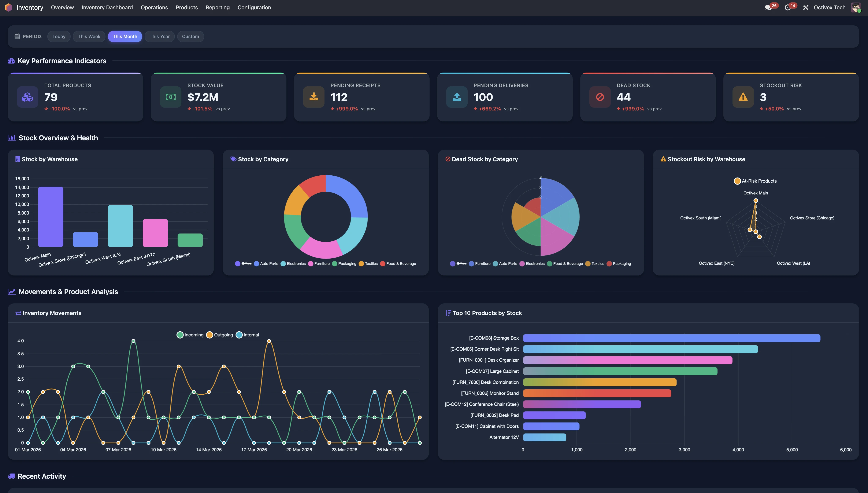The width and height of the screenshot is (868, 493).
Task: Toggle Furniture in Dead Stock by Category legend
Action: (480, 264)
